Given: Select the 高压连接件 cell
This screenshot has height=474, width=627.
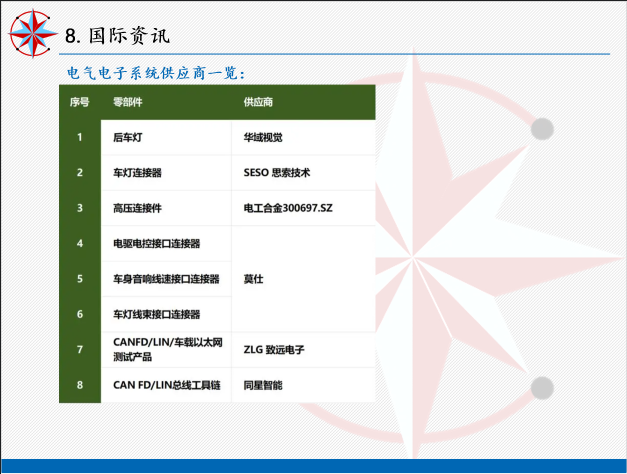Looking at the screenshot, I should 138,208.
